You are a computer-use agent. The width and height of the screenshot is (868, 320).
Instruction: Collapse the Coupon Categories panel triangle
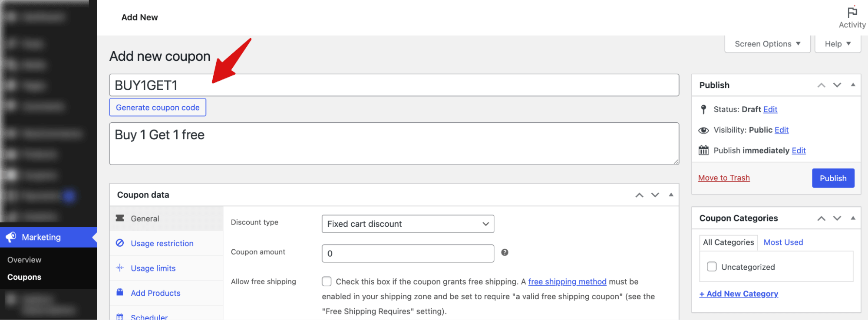[853, 218]
